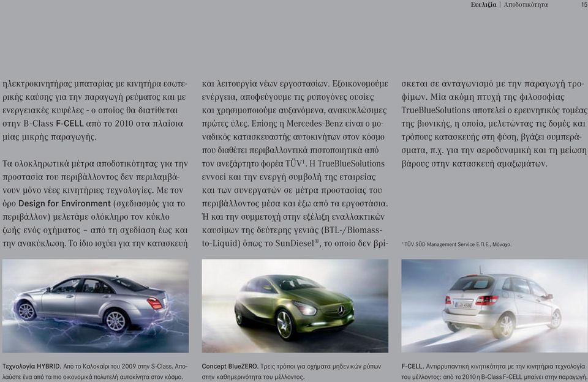Click the word "SunDiesel" in the middle column

click(295, 244)
